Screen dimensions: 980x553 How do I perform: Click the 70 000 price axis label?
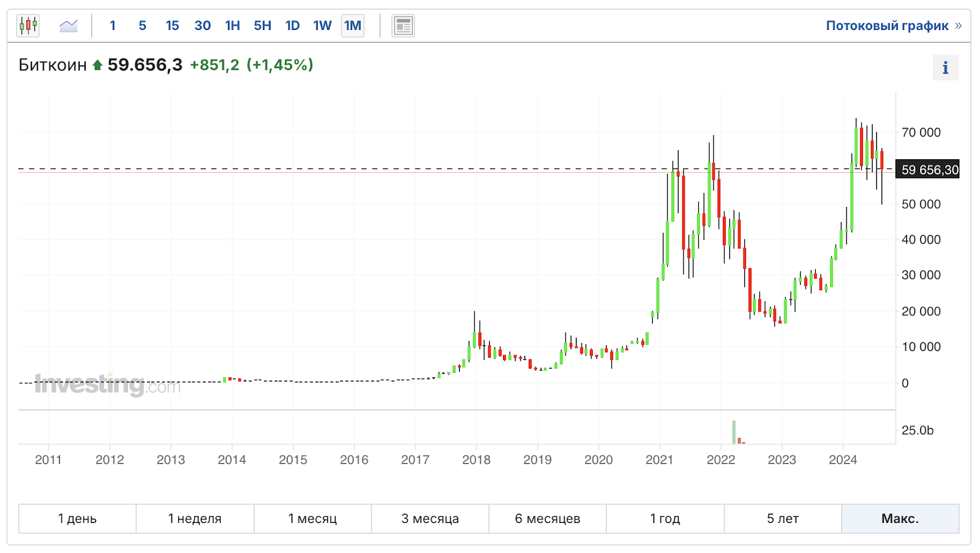921,132
